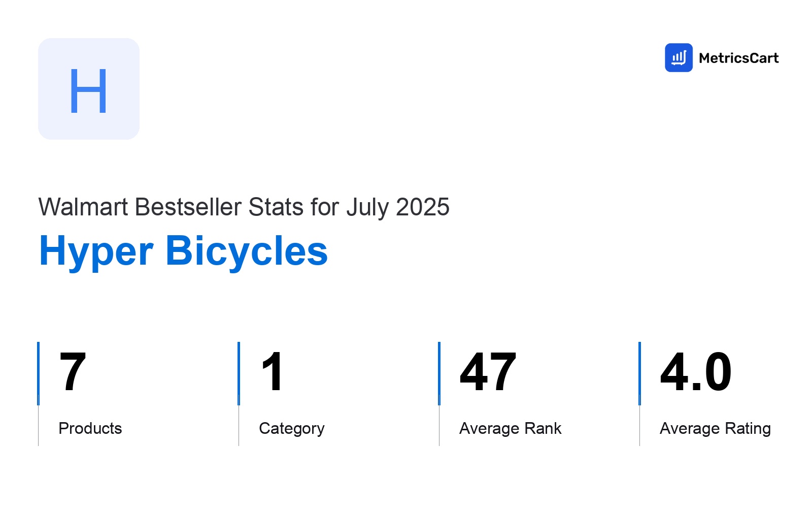The image size is (812, 508).
Task: Click the blue H brand letter tile
Action: pyautogui.click(x=89, y=89)
